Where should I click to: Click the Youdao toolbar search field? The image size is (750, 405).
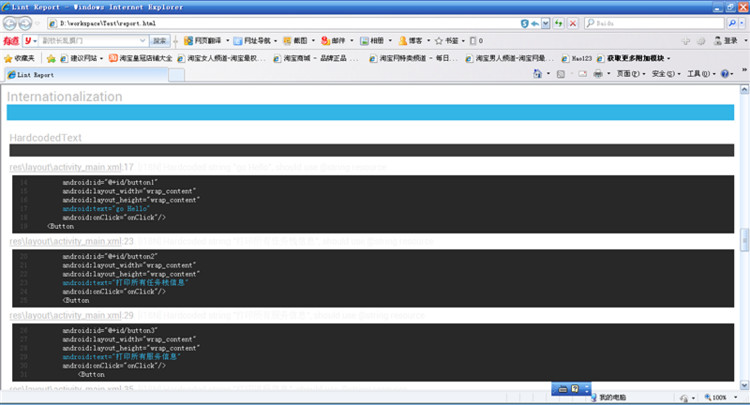click(89, 41)
